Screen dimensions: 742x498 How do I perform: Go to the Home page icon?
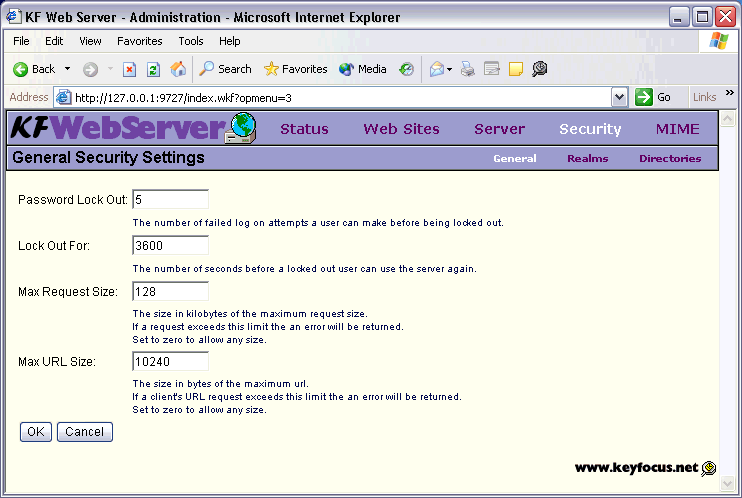pyautogui.click(x=178, y=69)
